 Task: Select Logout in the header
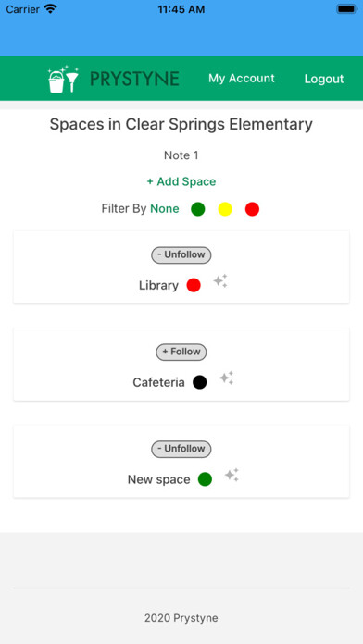pyautogui.click(x=324, y=79)
